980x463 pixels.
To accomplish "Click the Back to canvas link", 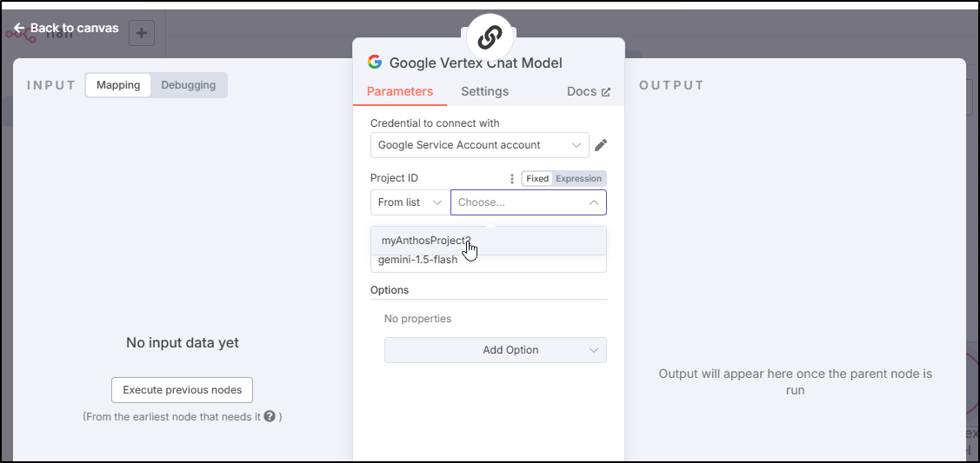I will click(x=66, y=28).
